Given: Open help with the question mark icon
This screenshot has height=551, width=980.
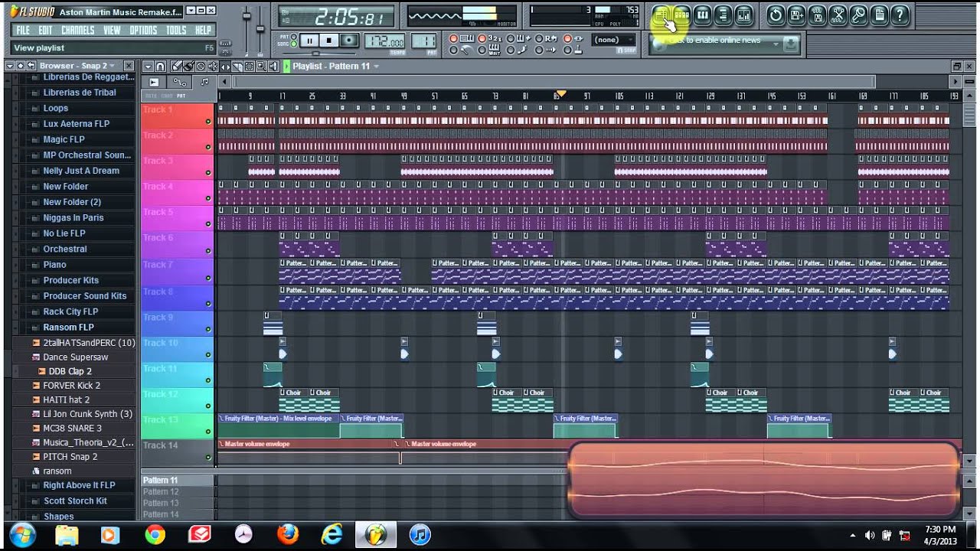Looking at the screenshot, I should point(900,15).
